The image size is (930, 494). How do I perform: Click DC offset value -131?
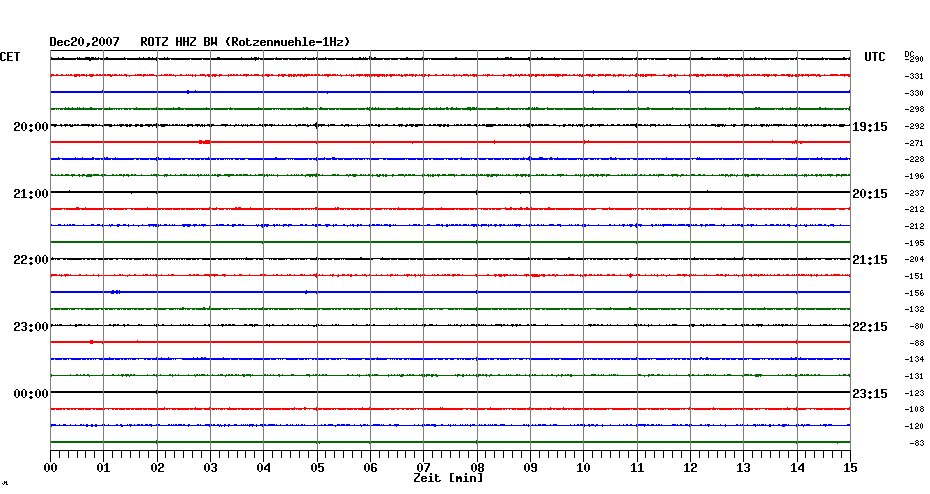point(914,376)
